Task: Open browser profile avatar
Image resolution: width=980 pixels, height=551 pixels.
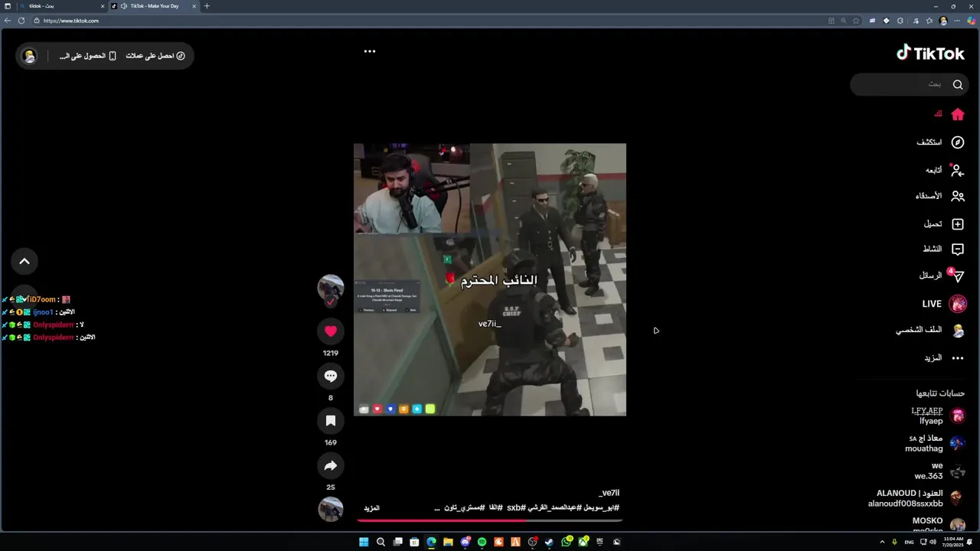Action: [x=943, y=21]
